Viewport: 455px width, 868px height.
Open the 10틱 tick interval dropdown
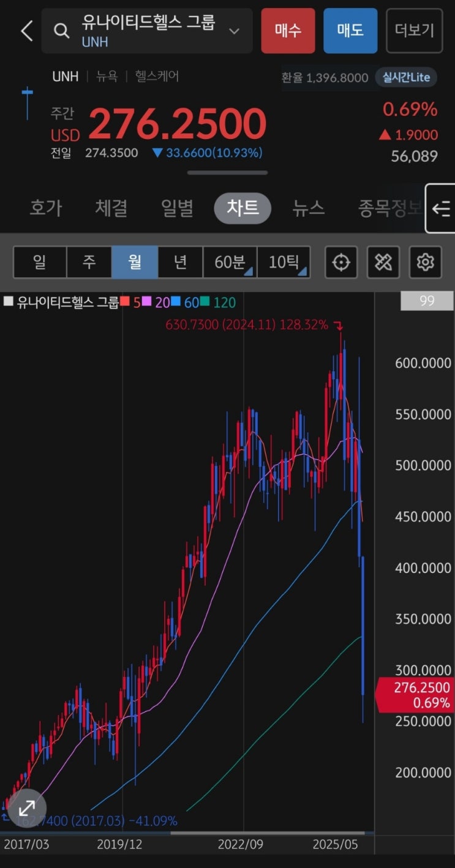pyautogui.click(x=284, y=263)
